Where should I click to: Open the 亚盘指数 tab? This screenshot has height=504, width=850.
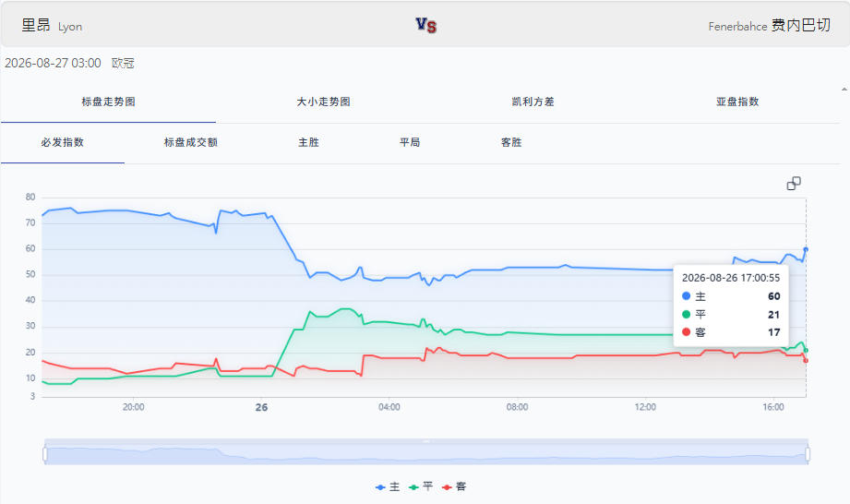click(x=737, y=102)
